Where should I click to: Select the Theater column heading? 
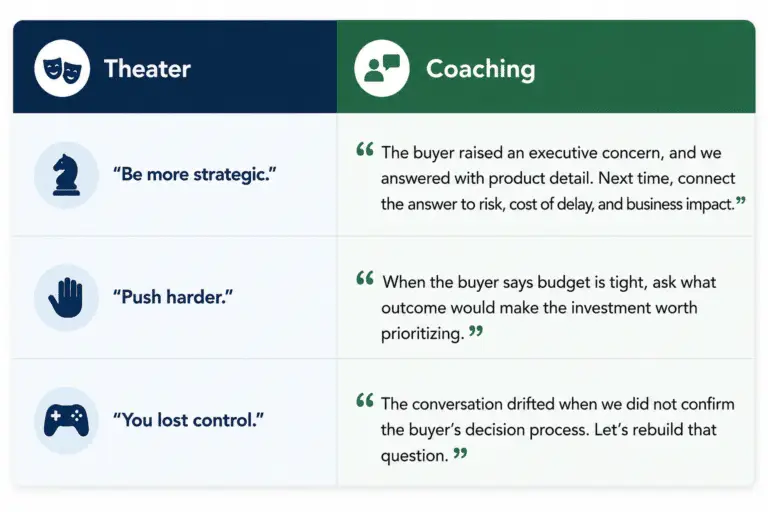[147, 69]
